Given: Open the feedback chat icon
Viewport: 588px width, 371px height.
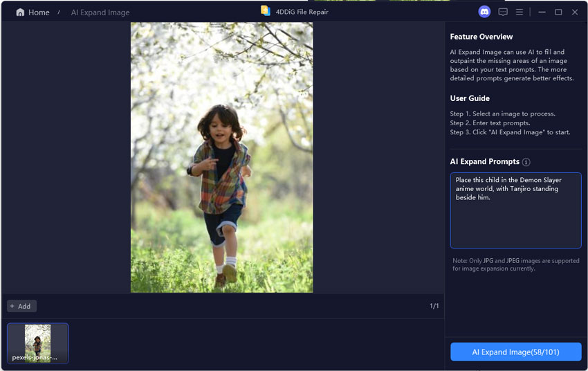Looking at the screenshot, I should [x=503, y=12].
